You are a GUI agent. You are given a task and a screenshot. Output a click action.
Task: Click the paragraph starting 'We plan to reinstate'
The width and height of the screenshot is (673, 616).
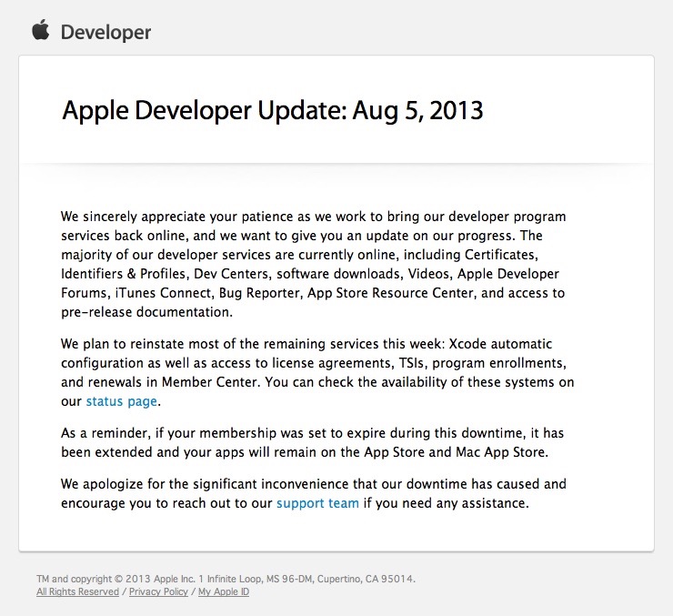[317, 372]
